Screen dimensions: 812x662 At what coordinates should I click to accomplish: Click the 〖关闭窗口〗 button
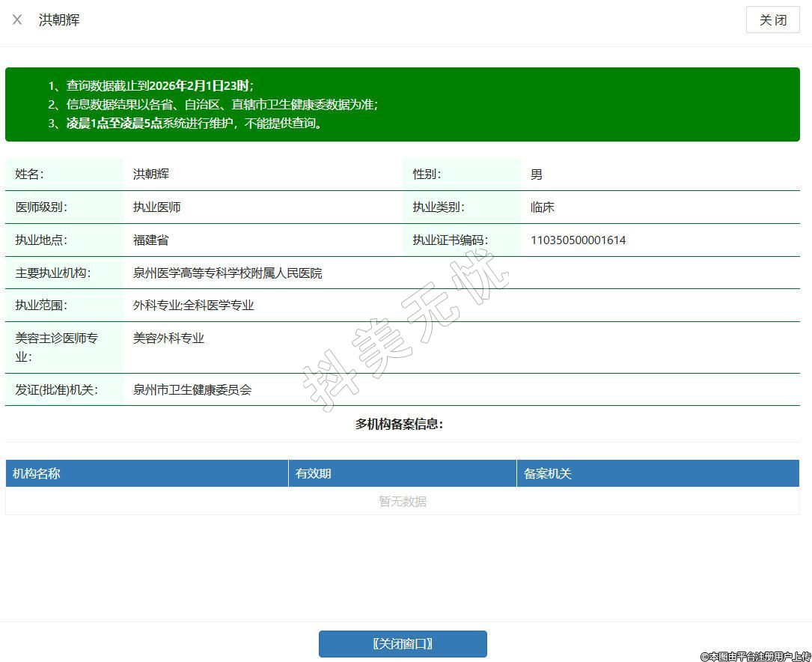(x=403, y=644)
